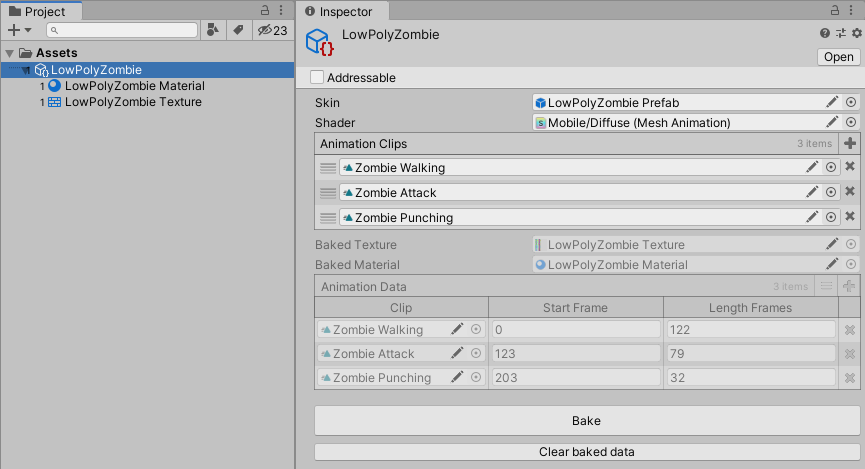865x469 pixels.
Task: Edit the Shader field with pencil icon
Action: click(832, 122)
